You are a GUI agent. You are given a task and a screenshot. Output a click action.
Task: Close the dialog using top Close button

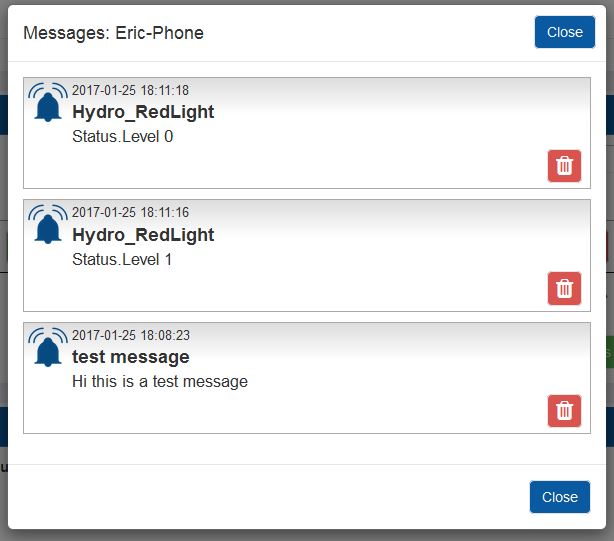[x=565, y=32]
